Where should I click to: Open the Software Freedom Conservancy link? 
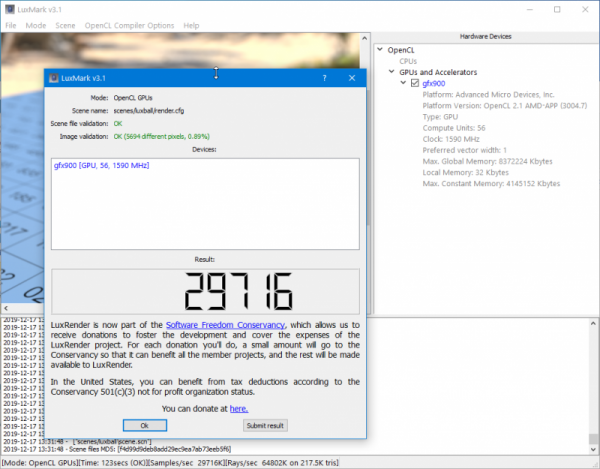225,325
